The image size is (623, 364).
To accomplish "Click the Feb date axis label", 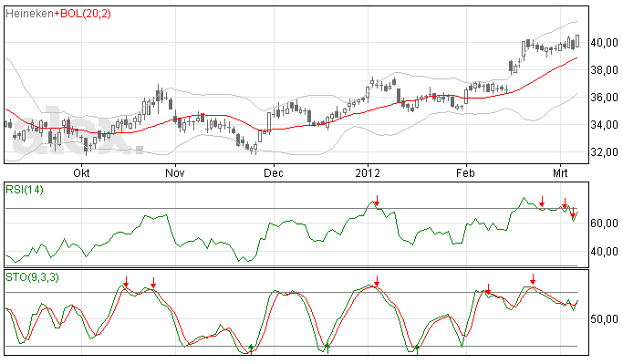I will click(x=465, y=173).
